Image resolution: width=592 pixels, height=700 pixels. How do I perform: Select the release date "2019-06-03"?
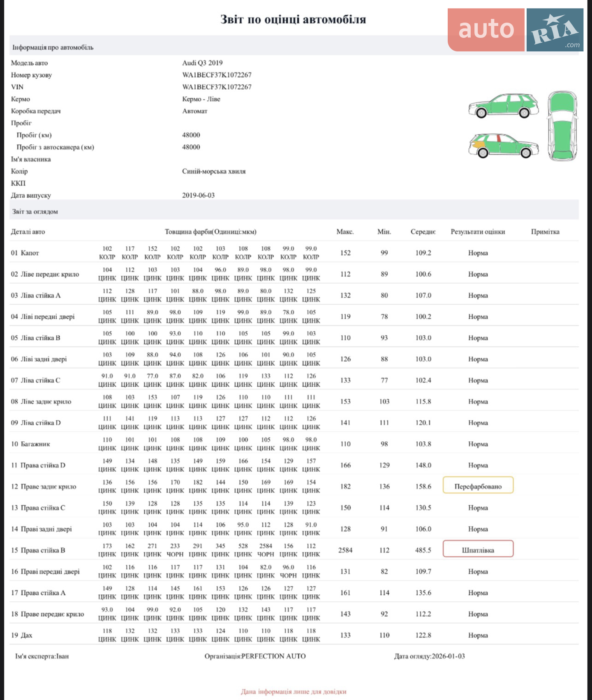pos(198,195)
